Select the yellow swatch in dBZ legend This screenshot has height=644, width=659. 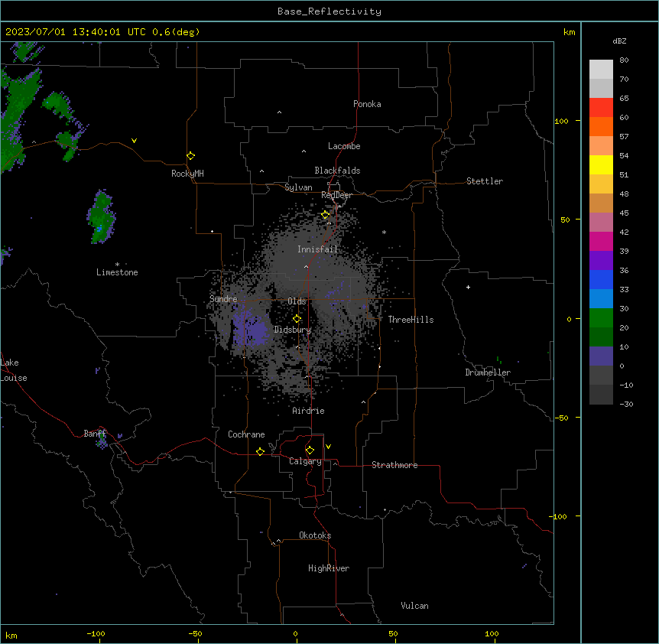601,164
